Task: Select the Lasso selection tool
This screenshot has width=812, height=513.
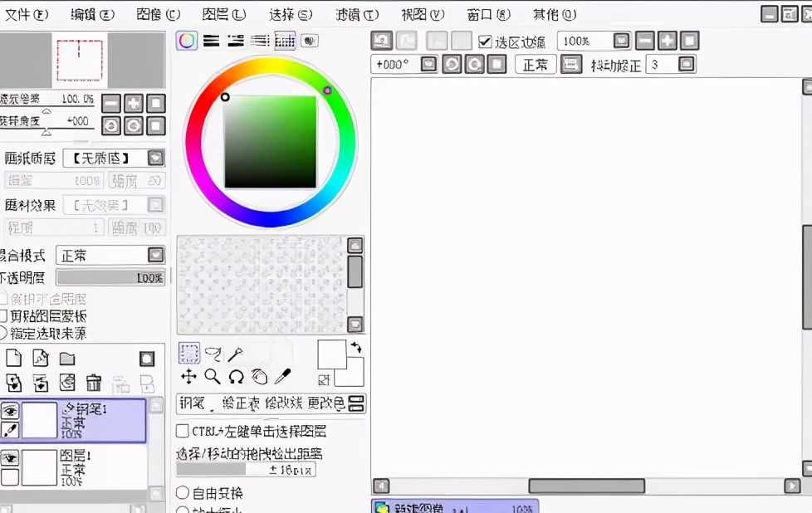Action: [x=214, y=354]
